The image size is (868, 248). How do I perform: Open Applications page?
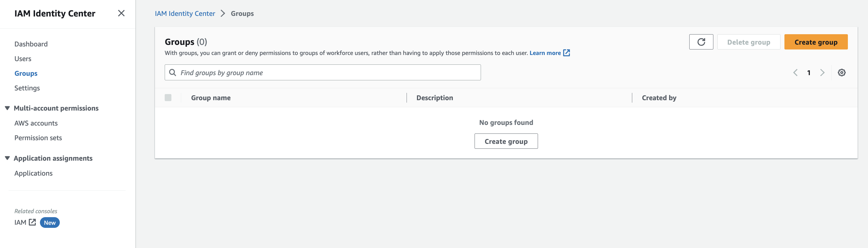point(33,173)
